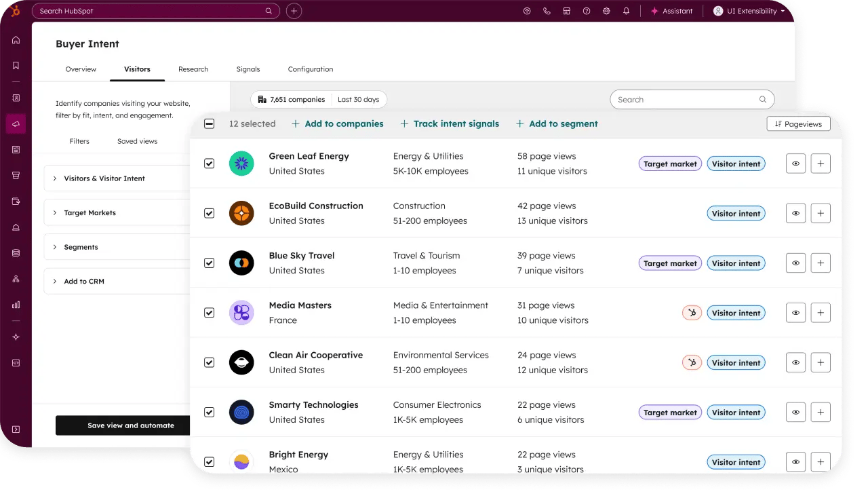The image size is (868, 496).
Task: Click the HubSpot badge on Clean Air Cooperative row
Action: click(x=692, y=362)
